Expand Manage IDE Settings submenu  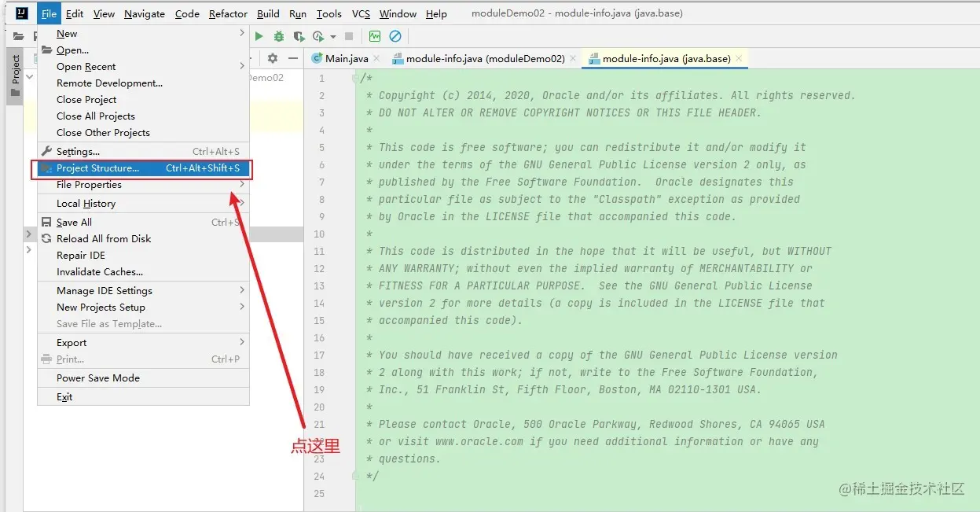pos(144,291)
